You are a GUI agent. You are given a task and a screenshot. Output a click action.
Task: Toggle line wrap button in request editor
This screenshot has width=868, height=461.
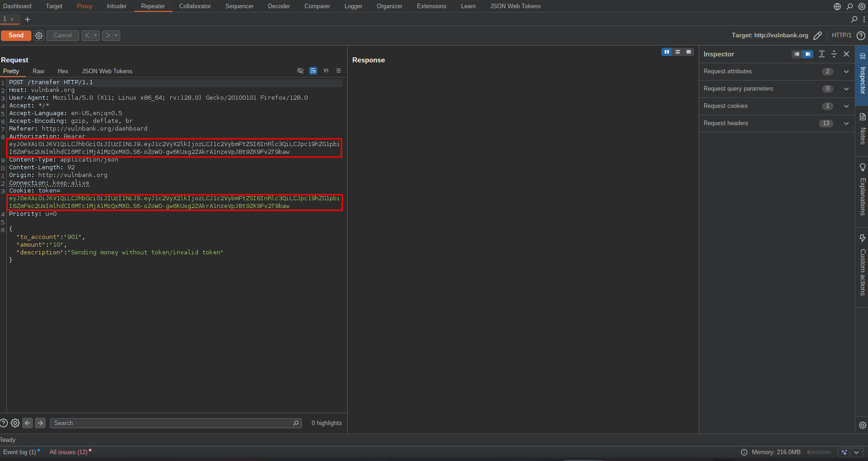[x=313, y=71]
